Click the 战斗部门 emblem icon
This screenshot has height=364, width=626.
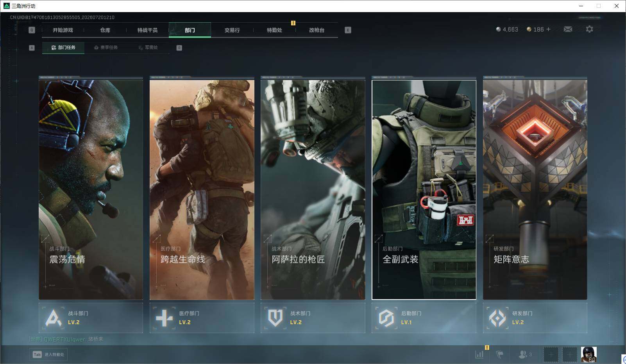point(54,318)
